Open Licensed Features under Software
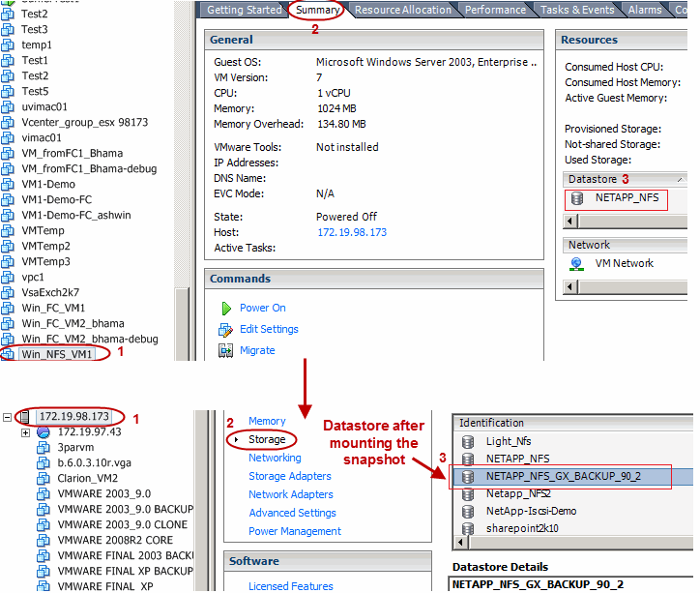The image size is (700, 593). (291, 586)
